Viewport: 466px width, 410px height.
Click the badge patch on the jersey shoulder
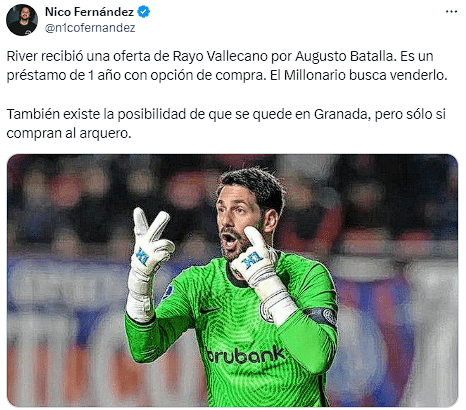pyautogui.click(x=168, y=292)
